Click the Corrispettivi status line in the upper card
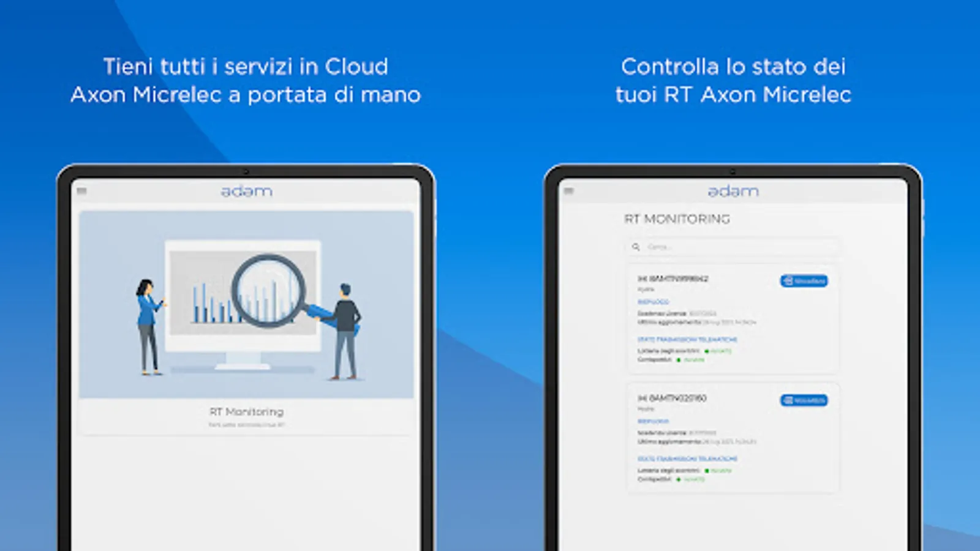This screenshot has height=551, width=980. pos(671,359)
